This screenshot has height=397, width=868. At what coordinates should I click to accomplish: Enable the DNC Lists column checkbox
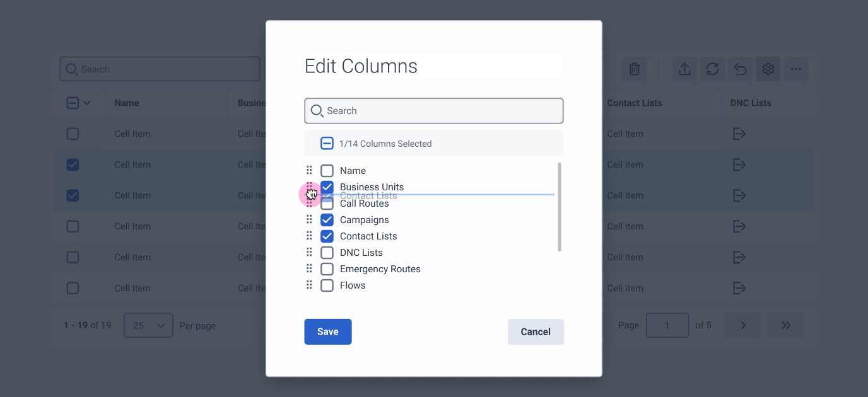(327, 252)
